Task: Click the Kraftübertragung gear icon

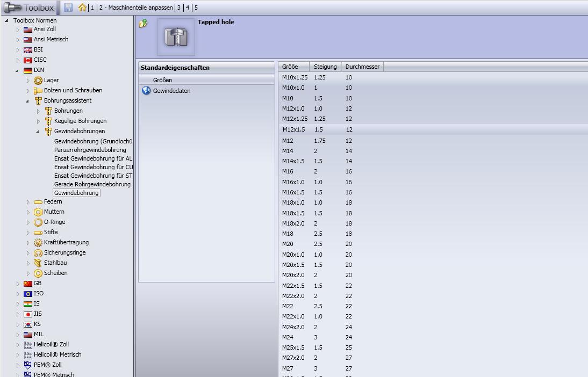Action: pyautogui.click(x=38, y=243)
